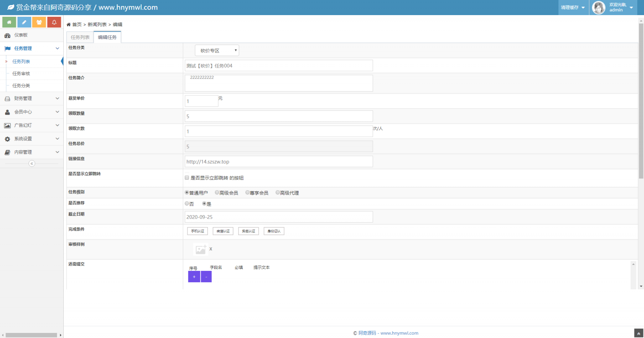Screen dimensions: 644x338
Task: Expand the 内容管理 menu chevron
Action: pos(57,152)
